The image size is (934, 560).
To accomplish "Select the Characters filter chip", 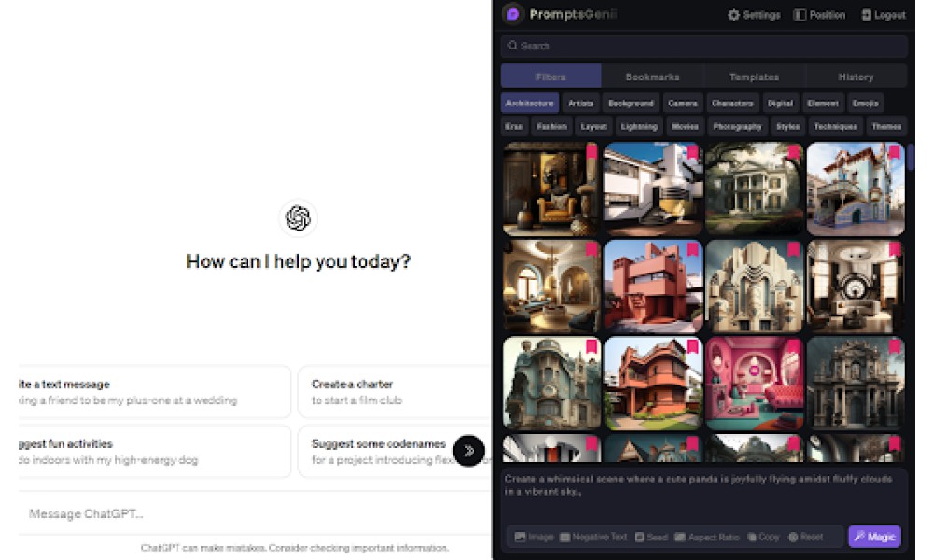I will coord(732,103).
